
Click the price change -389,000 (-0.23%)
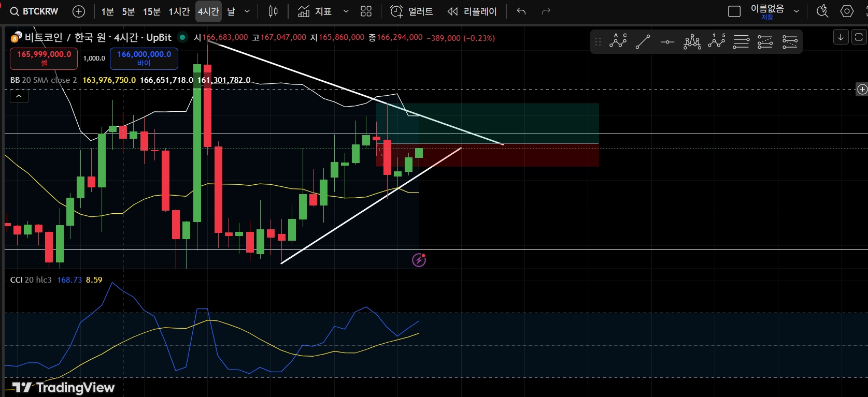click(461, 38)
